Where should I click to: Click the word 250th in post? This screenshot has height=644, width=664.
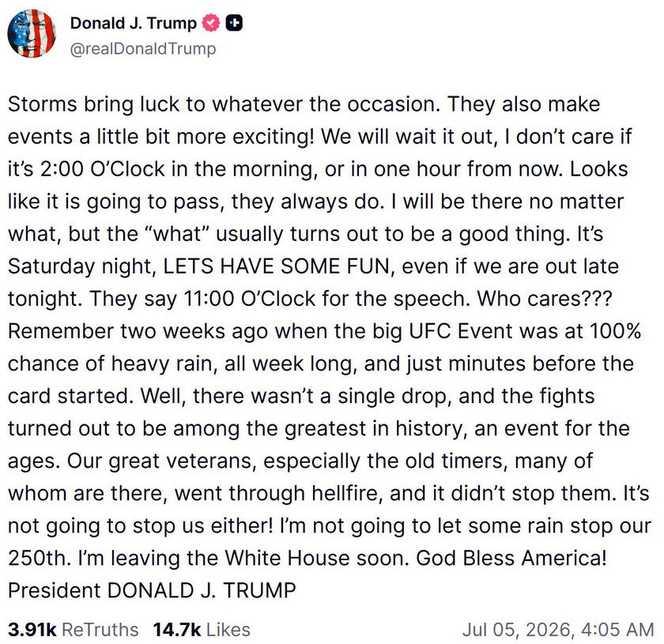click(x=39, y=558)
